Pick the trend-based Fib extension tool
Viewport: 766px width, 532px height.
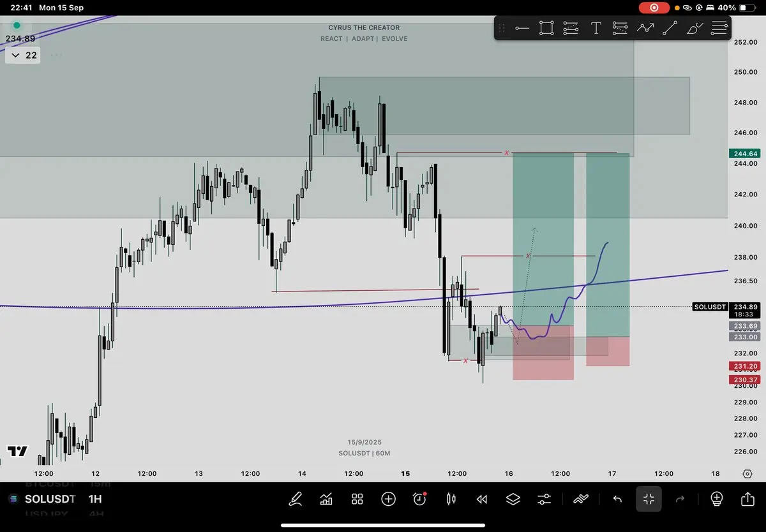pyautogui.click(x=620, y=28)
